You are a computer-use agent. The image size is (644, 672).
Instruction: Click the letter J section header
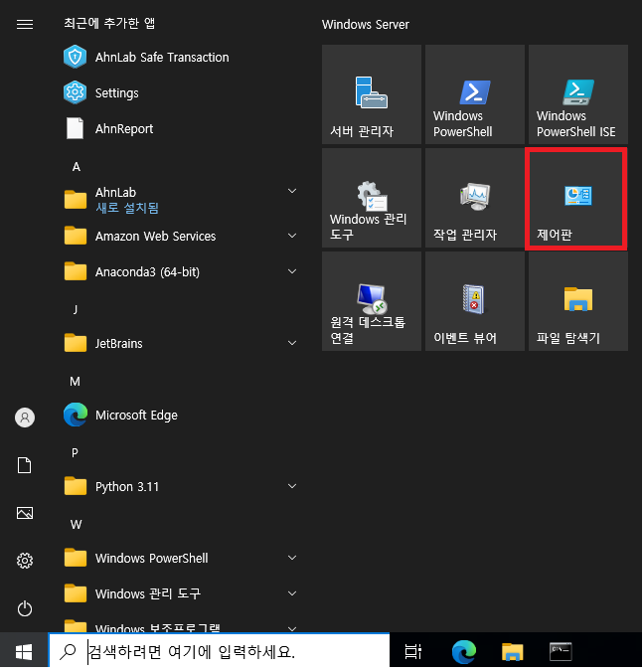[x=76, y=309]
